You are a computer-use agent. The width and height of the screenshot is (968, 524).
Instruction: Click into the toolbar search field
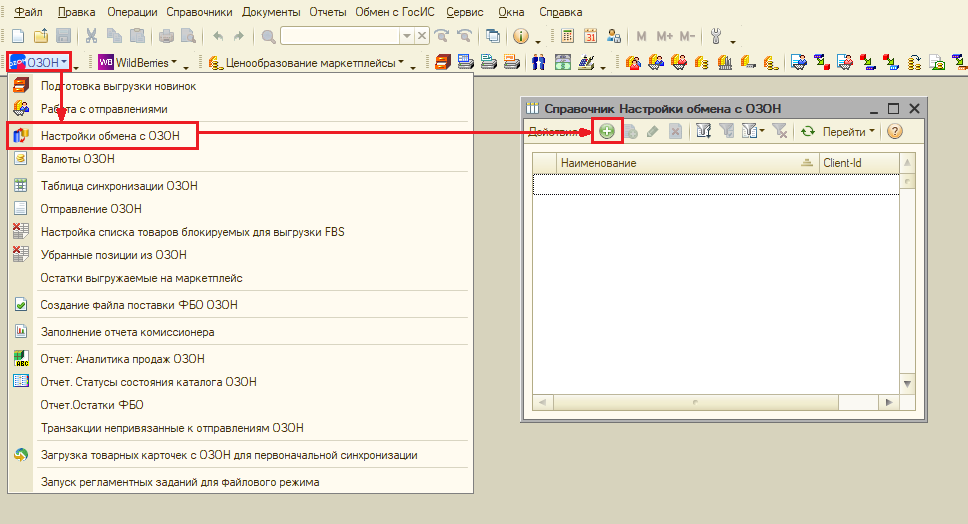coord(340,36)
